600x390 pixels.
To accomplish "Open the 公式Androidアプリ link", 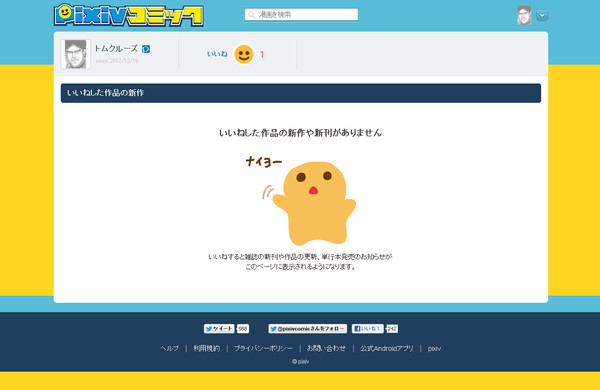I will pos(387,348).
